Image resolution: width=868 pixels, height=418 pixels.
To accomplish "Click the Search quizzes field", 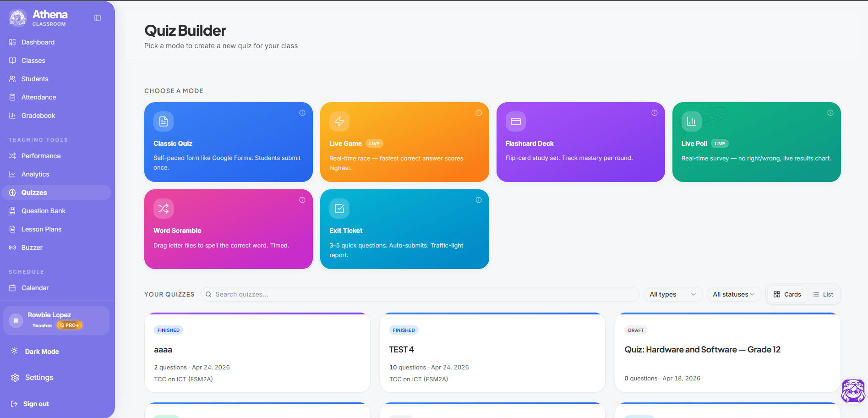I will tap(420, 294).
